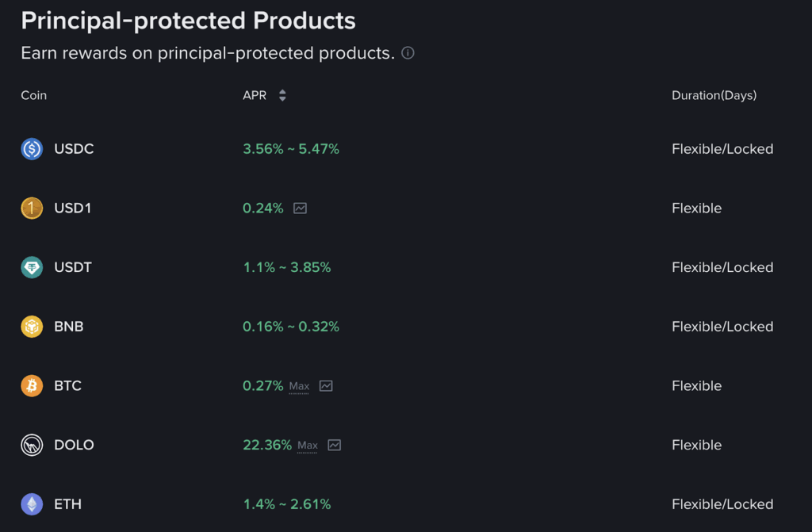This screenshot has height=532, width=812.
Task: Click the Coin column header
Action: [x=33, y=95]
